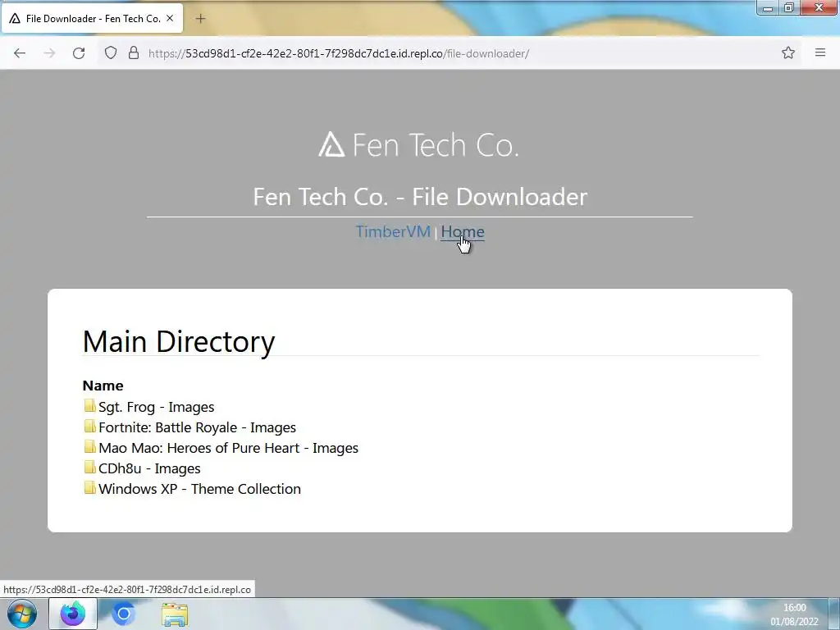Image resolution: width=840 pixels, height=630 pixels.
Task: Open Mao Mao: Heroes of Pure Heart - Images
Action: 228,448
